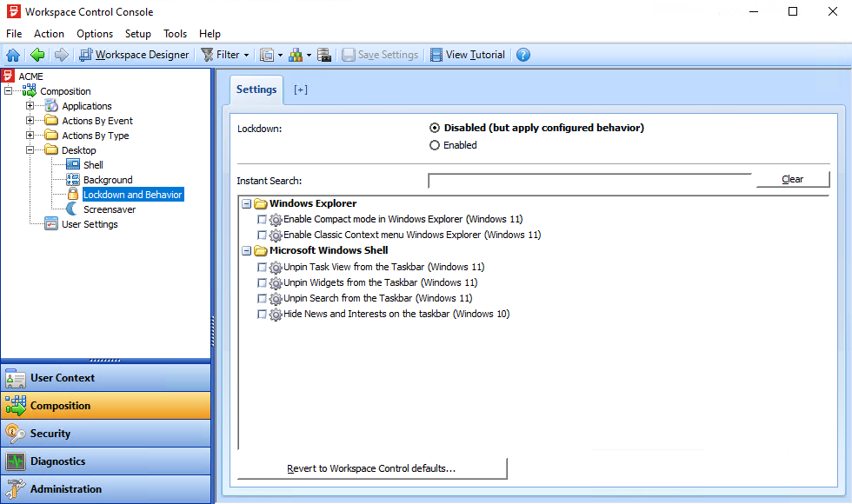The image size is (852, 504).
Task: Open the Shell tree item
Action: 94,164
